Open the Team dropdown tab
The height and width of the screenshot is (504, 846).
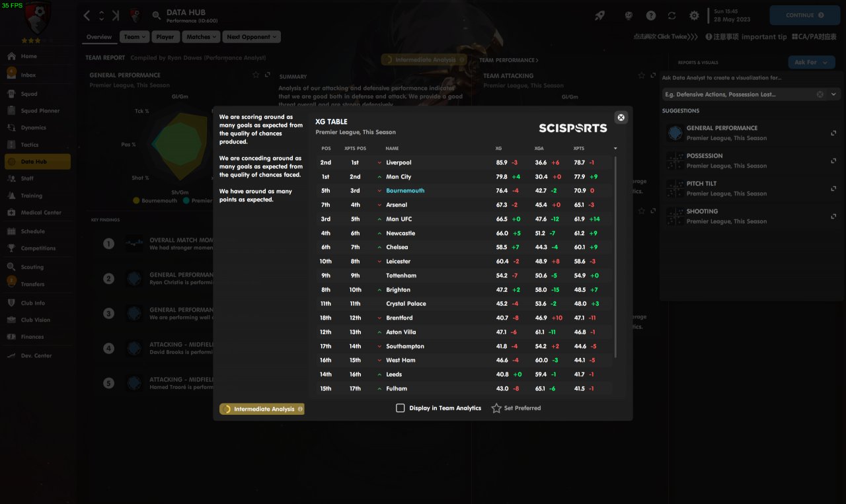tap(135, 37)
